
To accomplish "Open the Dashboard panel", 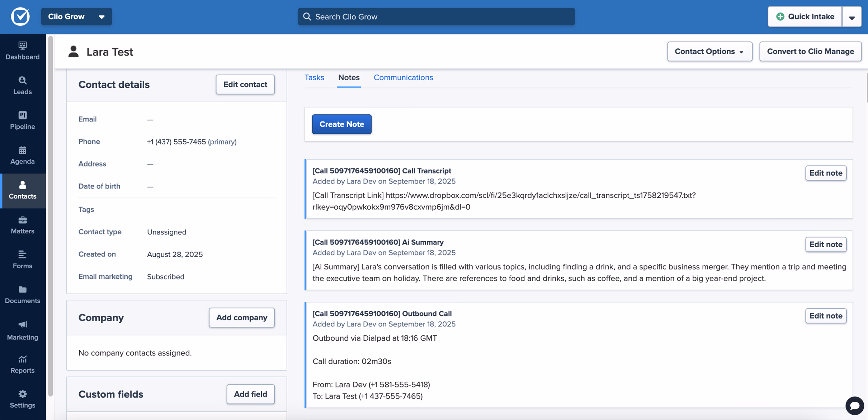I will click(x=22, y=51).
